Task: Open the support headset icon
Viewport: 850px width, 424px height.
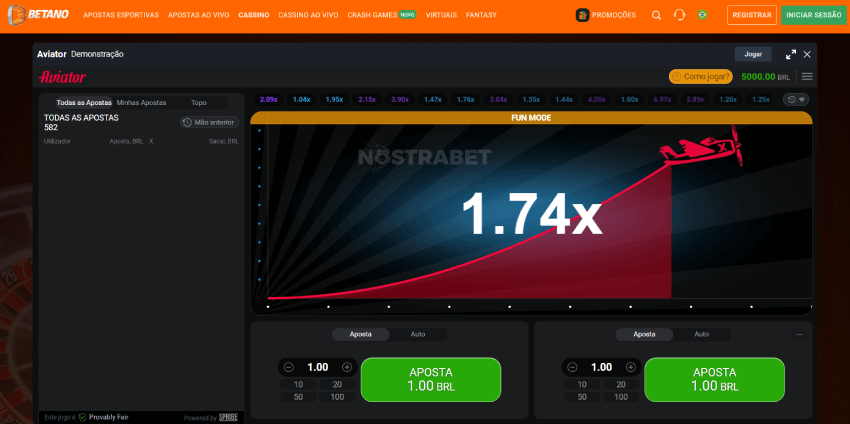Action: pos(679,15)
